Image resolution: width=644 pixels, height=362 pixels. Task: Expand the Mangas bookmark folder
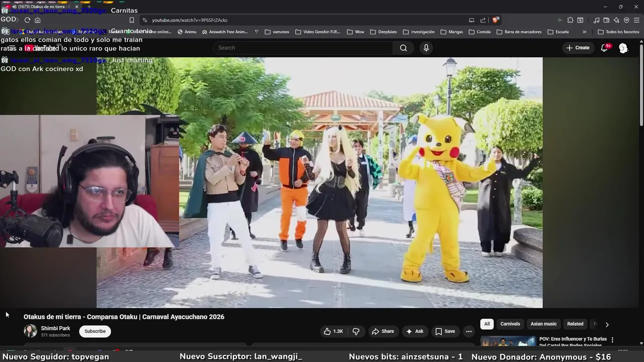[451, 32]
